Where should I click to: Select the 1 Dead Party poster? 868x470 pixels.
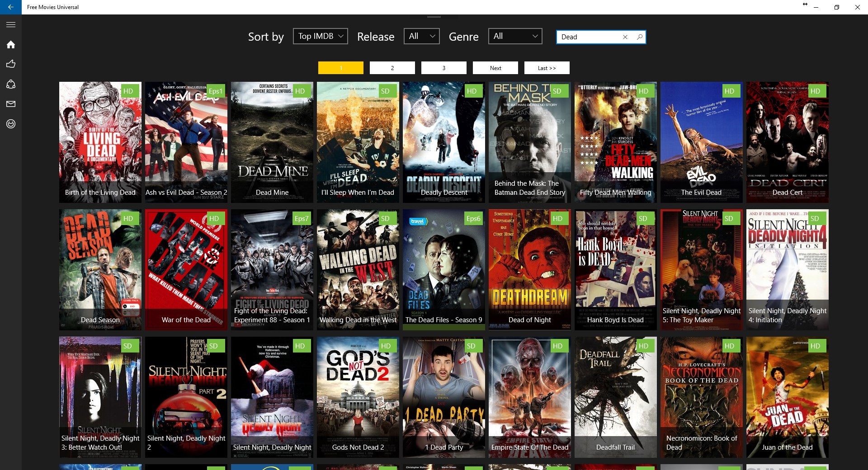tap(444, 397)
